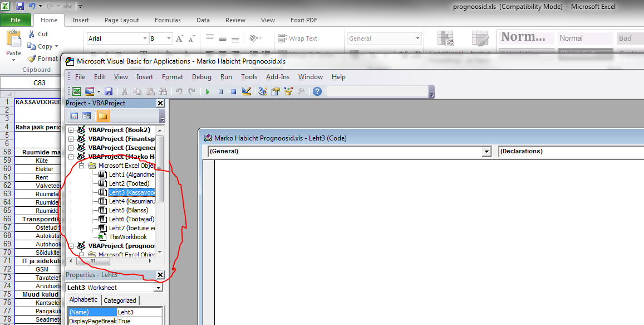Close the Properties - Leht3 panel

[160, 275]
